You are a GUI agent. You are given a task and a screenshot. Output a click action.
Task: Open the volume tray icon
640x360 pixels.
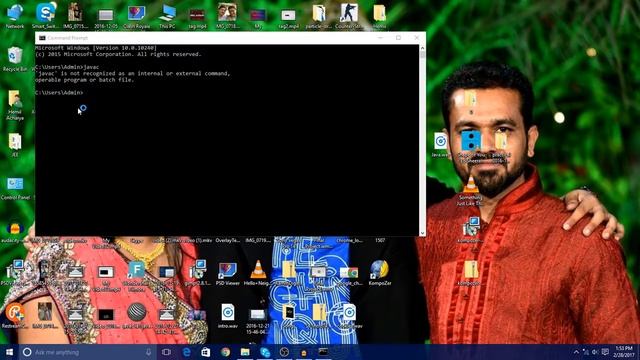coord(596,352)
